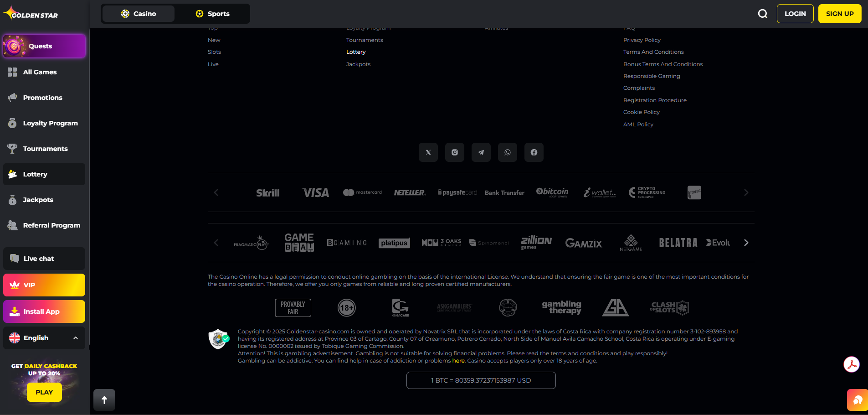Click the scroll-to-top arrow button
This screenshot has height=415, width=868.
click(x=104, y=400)
